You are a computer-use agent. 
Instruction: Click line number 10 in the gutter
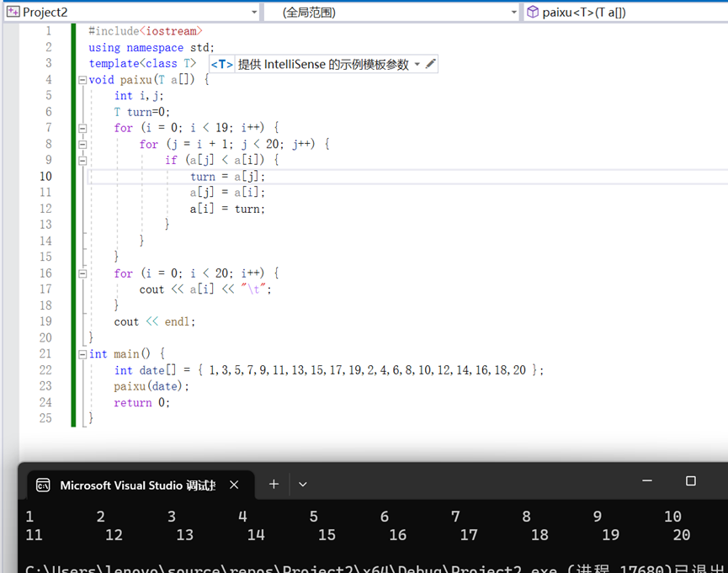coord(45,177)
